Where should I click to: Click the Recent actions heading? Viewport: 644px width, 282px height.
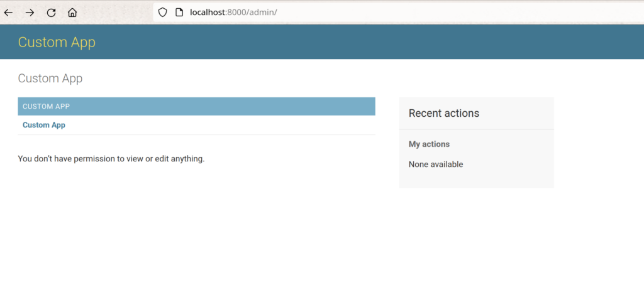[x=444, y=113]
